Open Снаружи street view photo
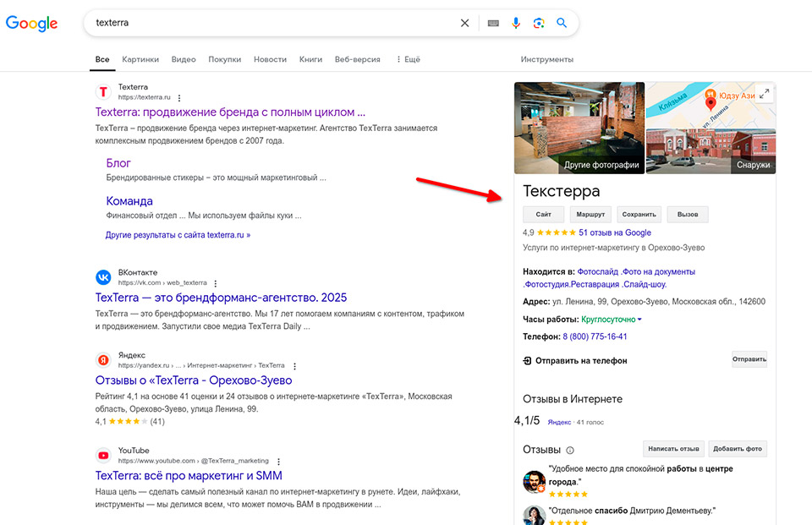 (711, 151)
